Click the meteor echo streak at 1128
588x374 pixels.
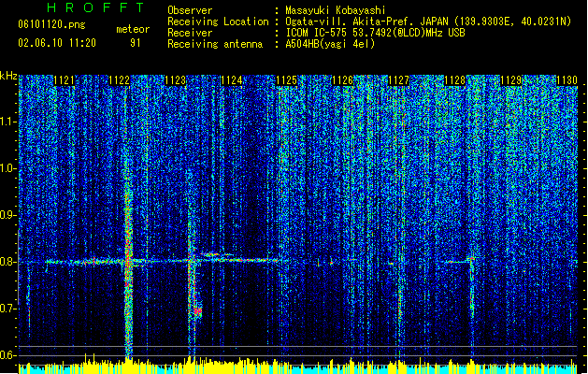point(472,285)
